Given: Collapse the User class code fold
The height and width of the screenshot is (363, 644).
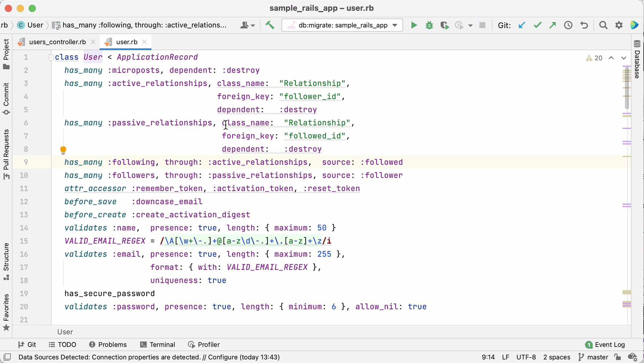Looking at the screenshot, I should coord(51,57).
